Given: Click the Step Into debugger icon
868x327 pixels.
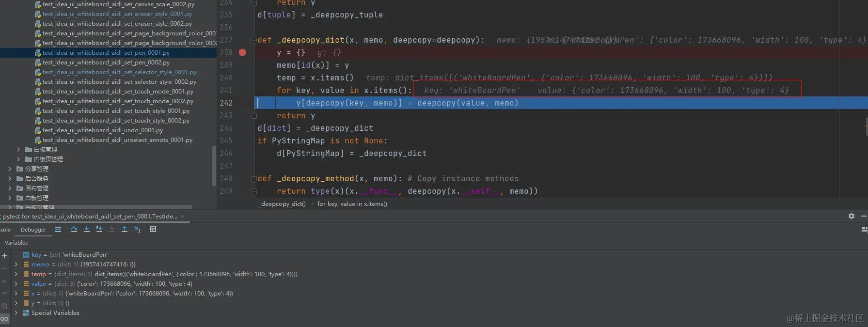Looking at the screenshot, I should [87, 229].
